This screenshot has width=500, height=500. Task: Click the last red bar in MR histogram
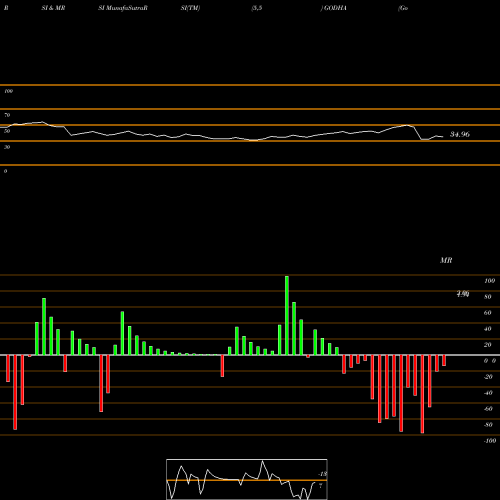click(x=444, y=360)
